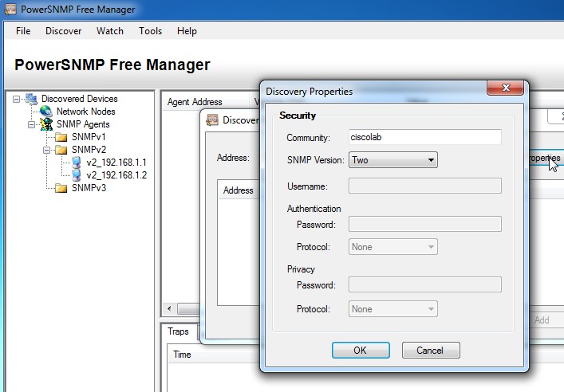Click the Community input field

pos(425,137)
